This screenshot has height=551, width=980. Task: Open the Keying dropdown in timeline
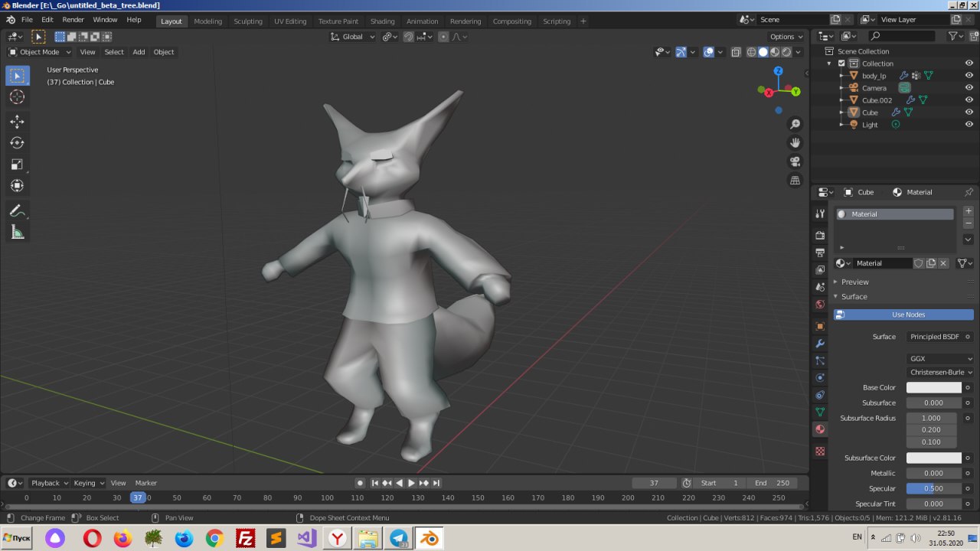89,483
